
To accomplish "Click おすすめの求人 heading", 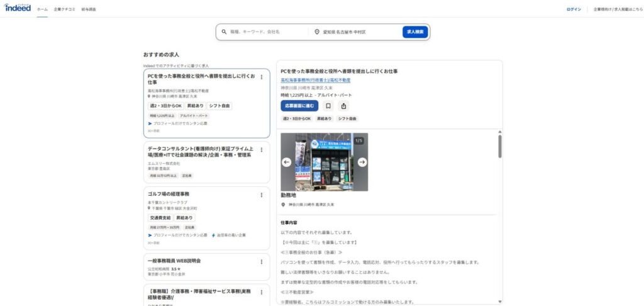I will [162, 55].
